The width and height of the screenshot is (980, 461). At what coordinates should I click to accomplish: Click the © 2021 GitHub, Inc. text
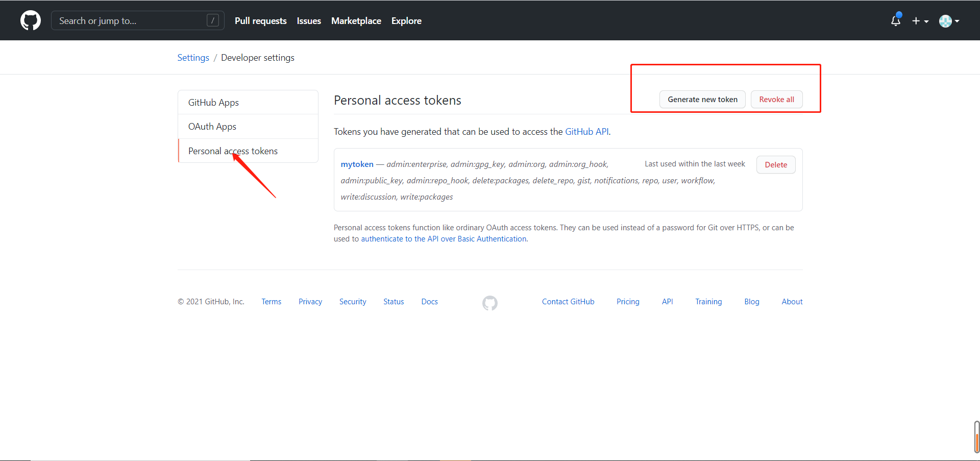click(211, 302)
